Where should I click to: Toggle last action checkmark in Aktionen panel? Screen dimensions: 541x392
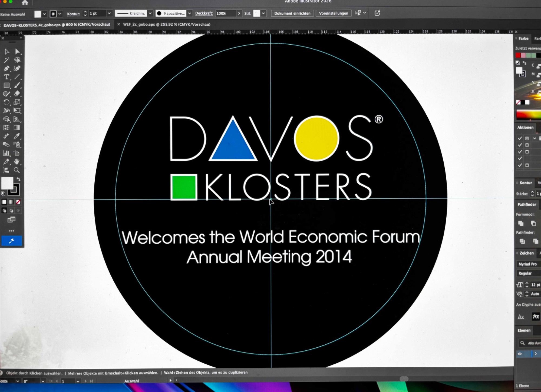(x=520, y=165)
